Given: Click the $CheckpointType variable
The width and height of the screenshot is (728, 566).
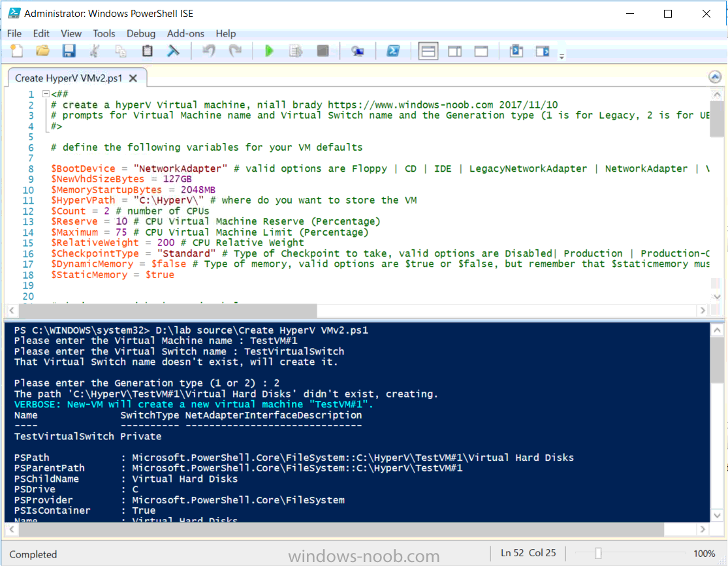Looking at the screenshot, I should click(95, 253).
